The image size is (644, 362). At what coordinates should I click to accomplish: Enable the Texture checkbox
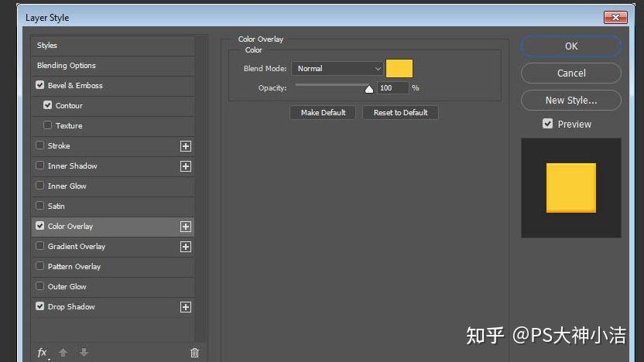pyautogui.click(x=48, y=125)
